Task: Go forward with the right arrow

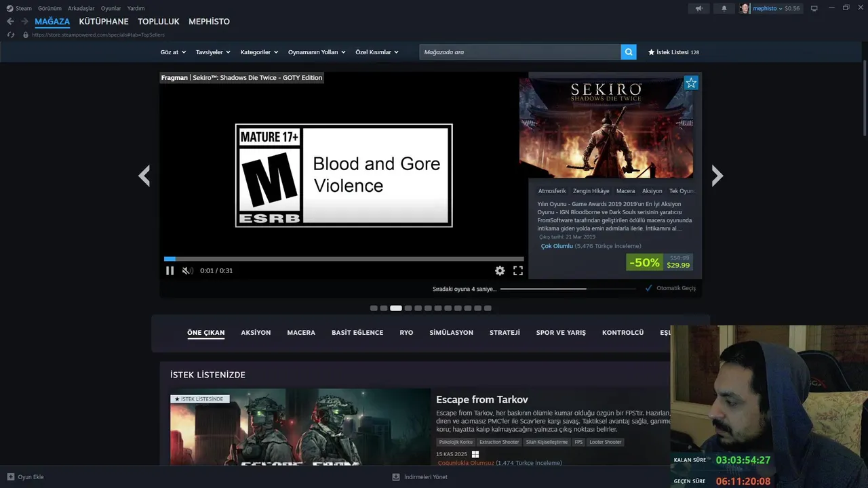Action: tap(24, 22)
